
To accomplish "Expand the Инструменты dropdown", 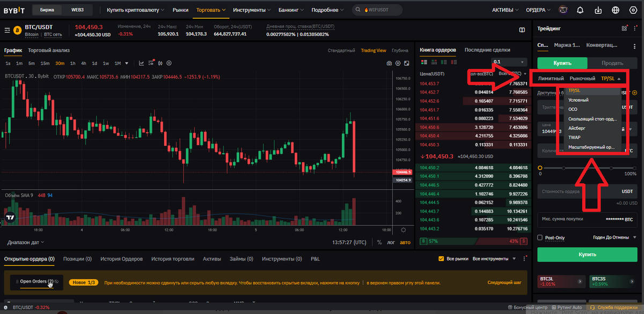I will [252, 10].
